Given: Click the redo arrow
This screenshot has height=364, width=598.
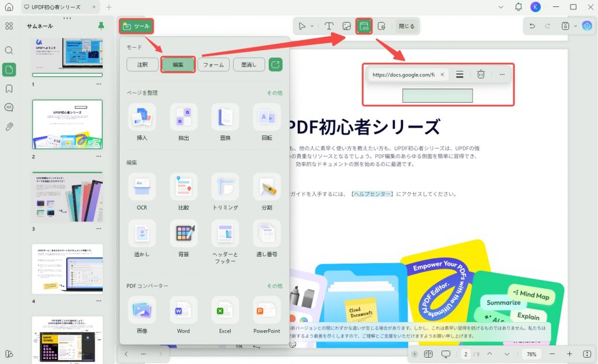Looking at the screenshot, I should coord(548,26).
